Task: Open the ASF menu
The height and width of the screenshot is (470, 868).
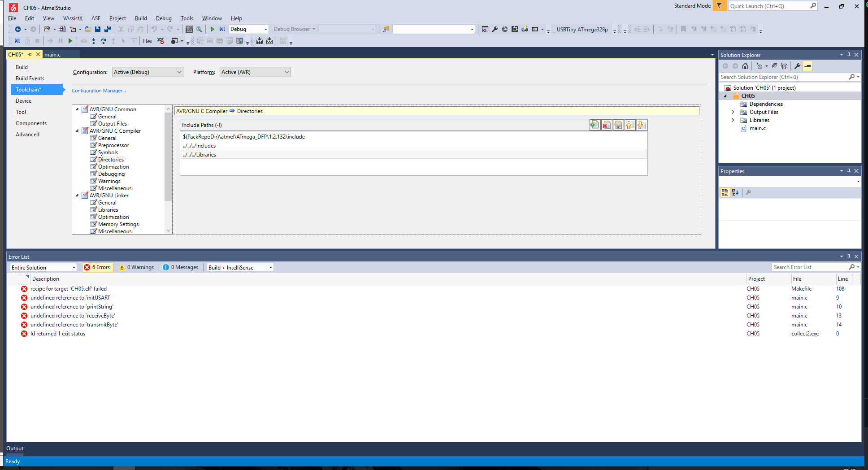Action: point(96,18)
